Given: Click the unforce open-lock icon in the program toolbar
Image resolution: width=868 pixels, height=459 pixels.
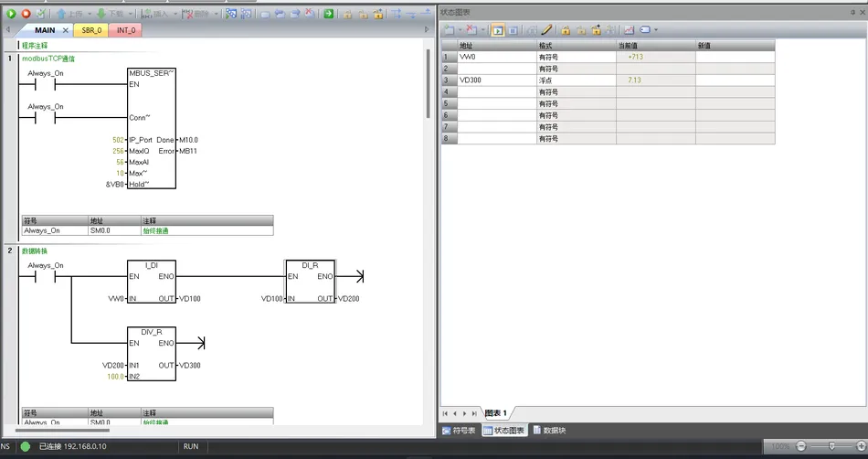Looking at the screenshot, I should [x=363, y=14].
